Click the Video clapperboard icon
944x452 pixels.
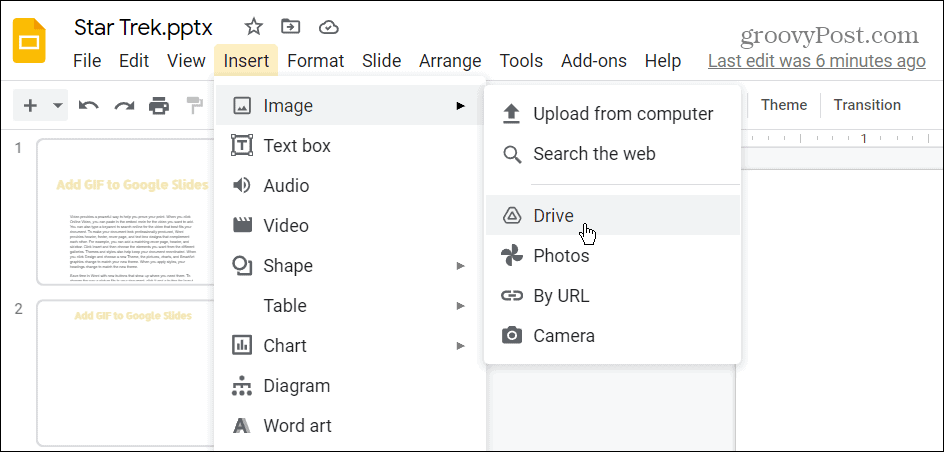point(241,225)
